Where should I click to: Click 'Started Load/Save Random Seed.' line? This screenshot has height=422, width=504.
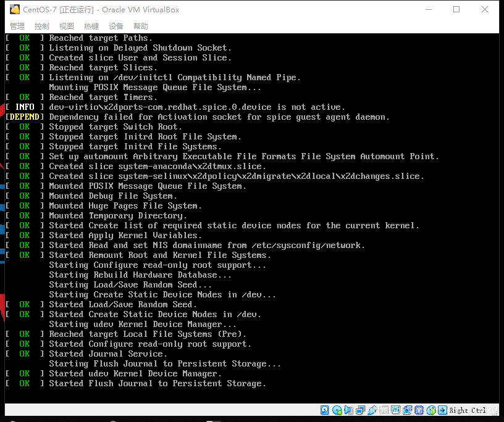[x=123, y=304]
